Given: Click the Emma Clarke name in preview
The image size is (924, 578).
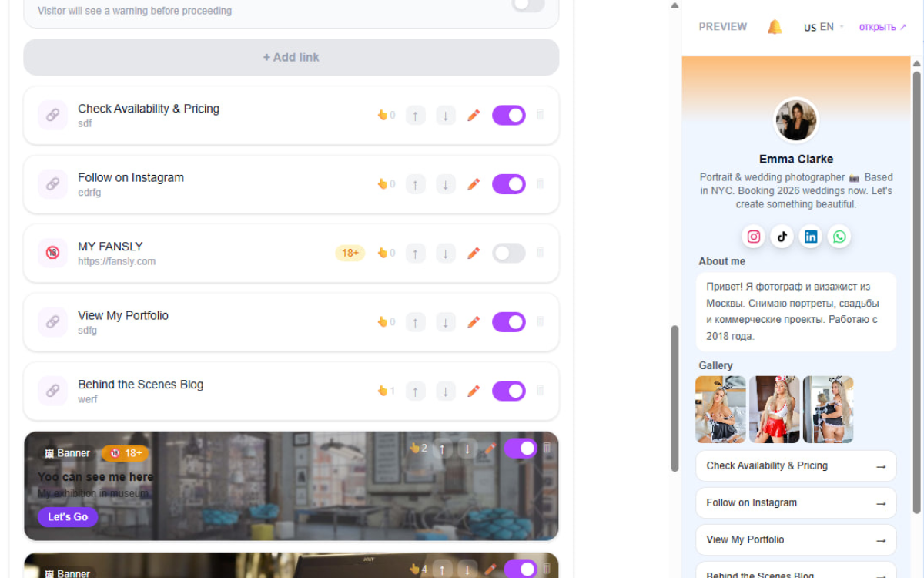Looking at the screenshot, I should pyautogui.click(x=796, y=159).
